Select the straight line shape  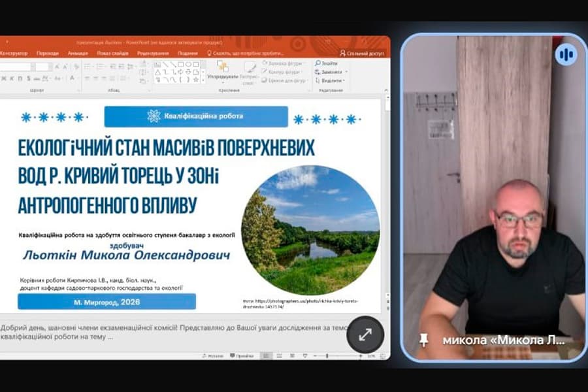pyautogui.click(x=166, y=65)
